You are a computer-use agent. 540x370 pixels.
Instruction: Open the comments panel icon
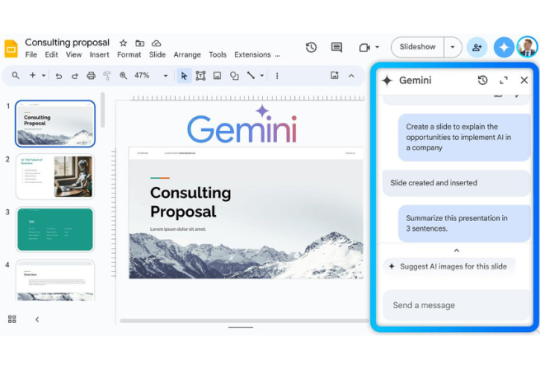click(x=336, y=47)
